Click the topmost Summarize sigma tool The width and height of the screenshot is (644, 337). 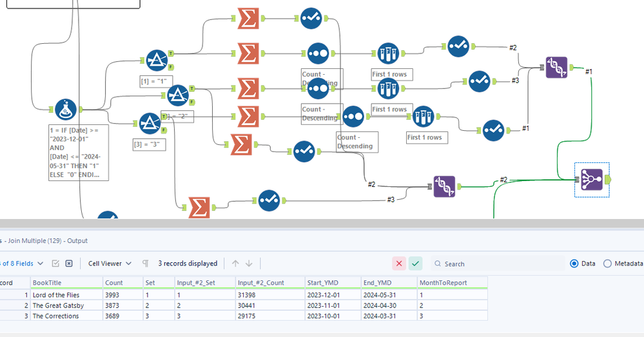click(248, 18)
